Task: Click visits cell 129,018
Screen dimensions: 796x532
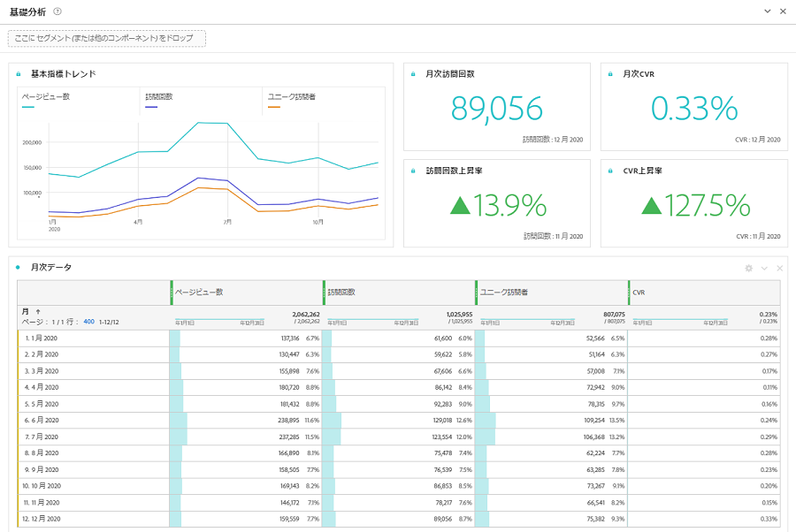Action: 442,421
